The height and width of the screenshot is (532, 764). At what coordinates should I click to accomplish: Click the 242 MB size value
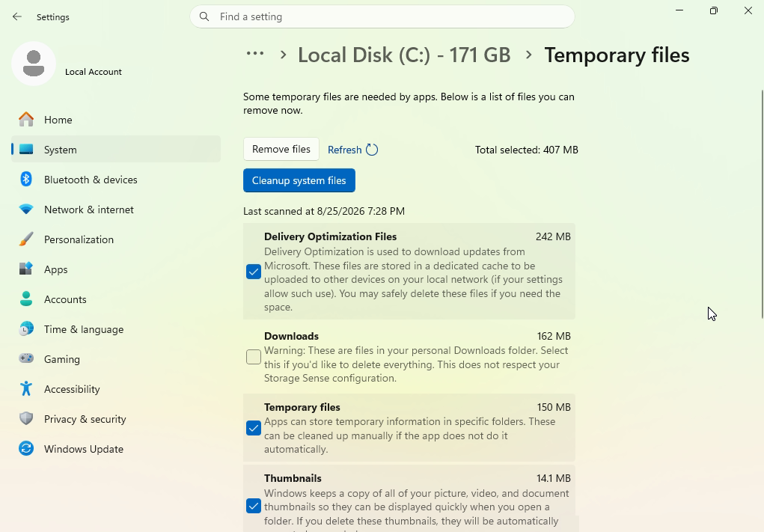[x=553, y=236]
